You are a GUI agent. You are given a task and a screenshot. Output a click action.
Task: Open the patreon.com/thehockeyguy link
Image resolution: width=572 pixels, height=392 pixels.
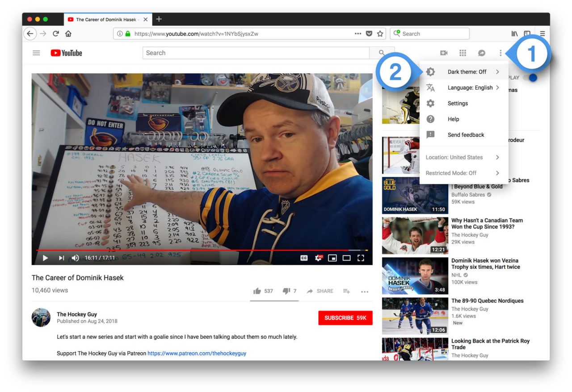[x=197, y=353]
